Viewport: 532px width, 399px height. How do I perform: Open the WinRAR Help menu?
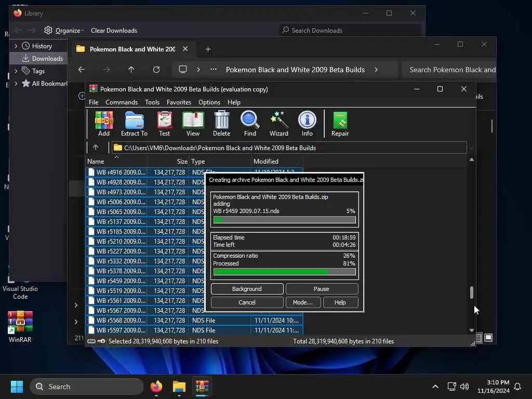pyautogui.click(x=234, y=102)
